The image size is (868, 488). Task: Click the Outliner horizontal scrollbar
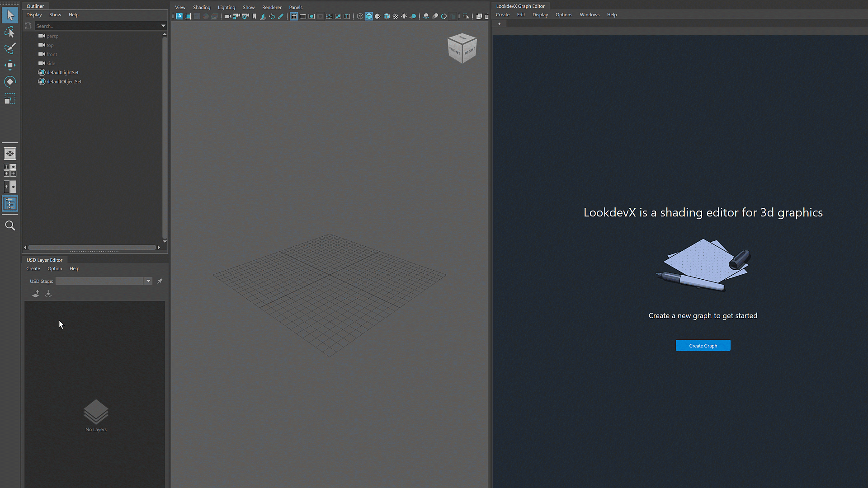tap(92, 247)
